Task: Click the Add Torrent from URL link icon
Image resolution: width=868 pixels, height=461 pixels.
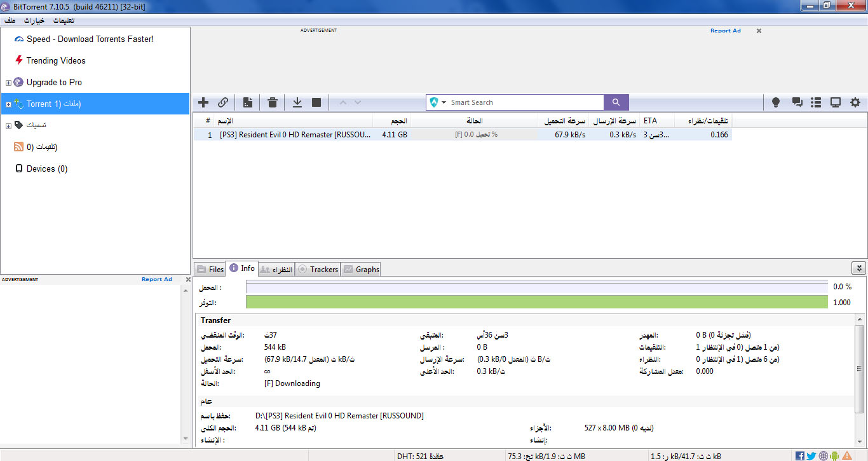Action: [223, 102]
